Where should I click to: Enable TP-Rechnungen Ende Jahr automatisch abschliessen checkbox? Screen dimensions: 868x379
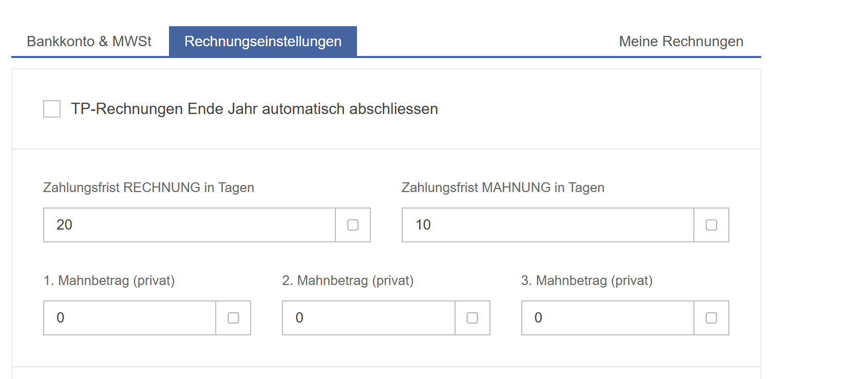click(52, 109)
